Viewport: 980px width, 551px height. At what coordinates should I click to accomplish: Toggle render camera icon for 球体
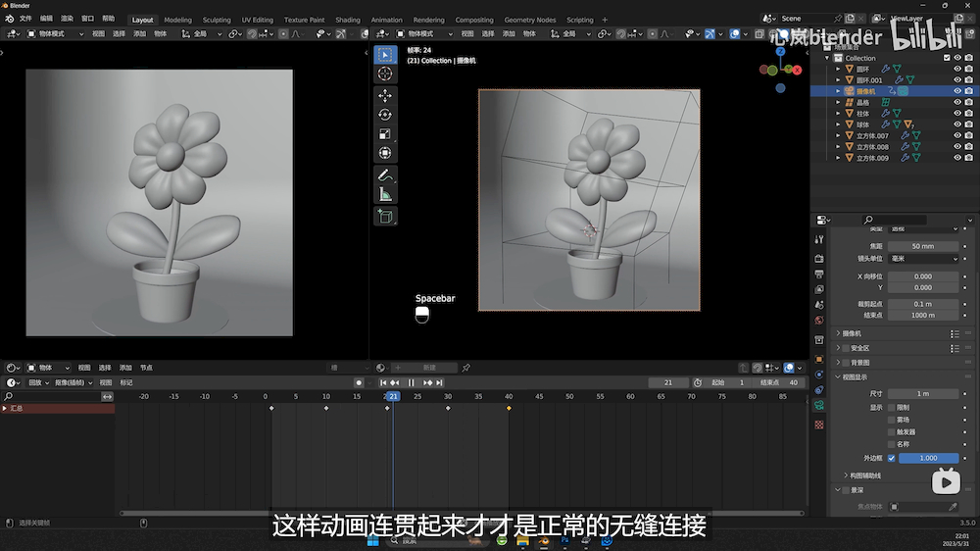(969, 125)
